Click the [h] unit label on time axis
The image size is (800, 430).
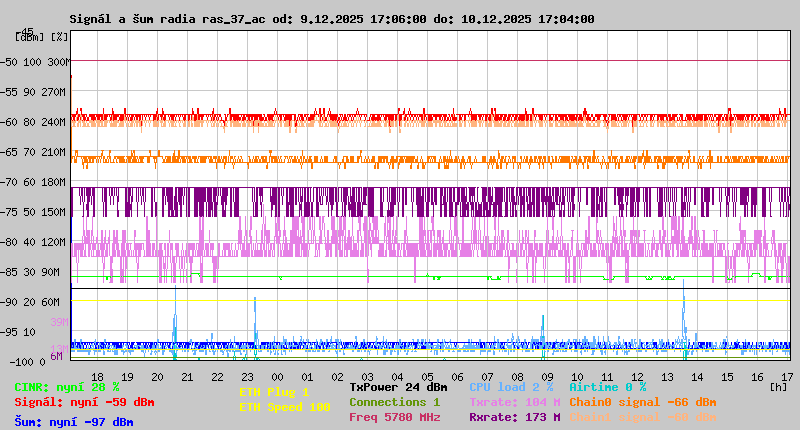coord(778,386)
